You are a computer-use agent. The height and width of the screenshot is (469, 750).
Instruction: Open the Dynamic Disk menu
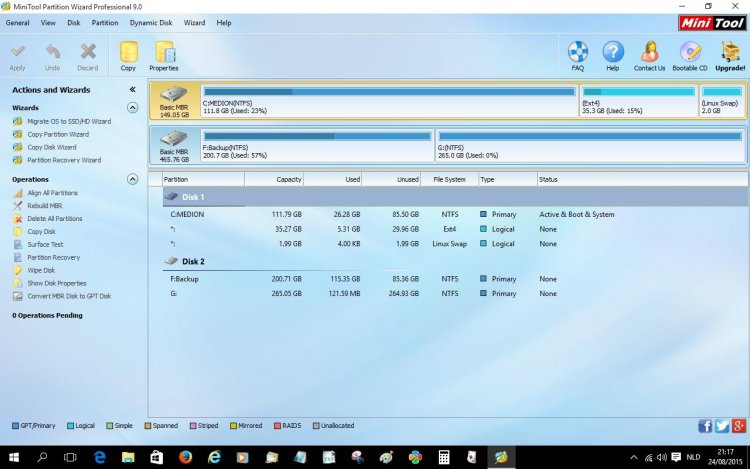[151, 22]
